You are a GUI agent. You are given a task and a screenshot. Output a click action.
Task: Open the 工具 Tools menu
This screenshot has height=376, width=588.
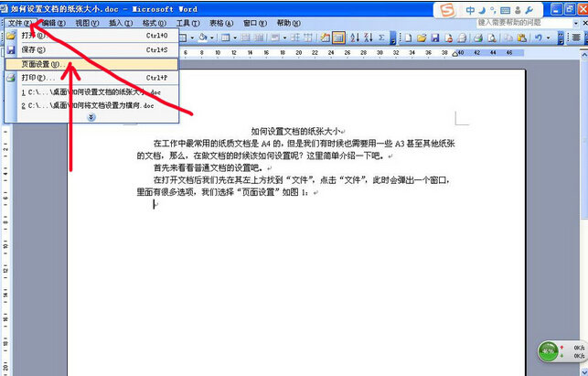coord(187,23)
